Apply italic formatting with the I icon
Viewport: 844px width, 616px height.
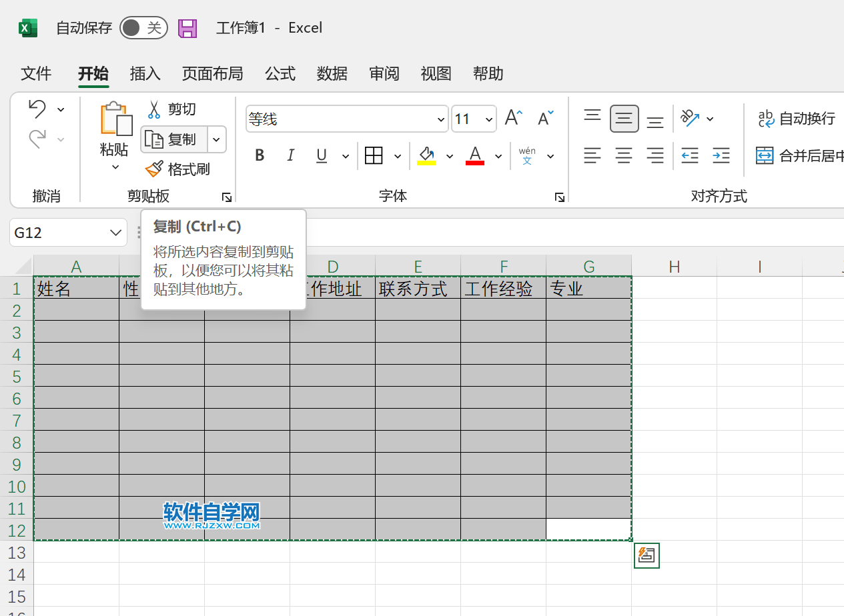290,155
